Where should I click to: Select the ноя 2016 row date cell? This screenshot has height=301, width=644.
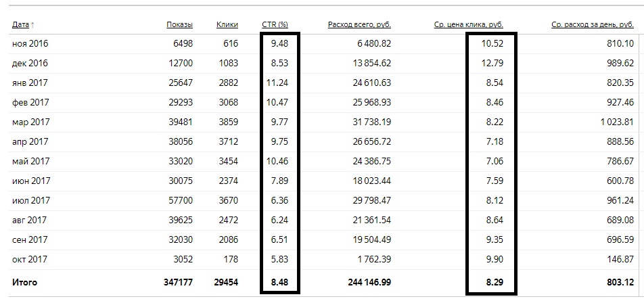pos(30,43)
